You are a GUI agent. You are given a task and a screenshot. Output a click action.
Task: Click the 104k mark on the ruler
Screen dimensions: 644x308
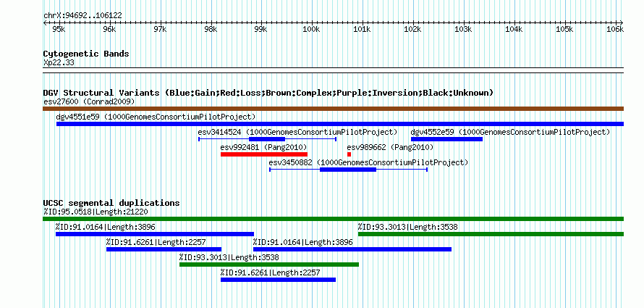pos(514,29)
